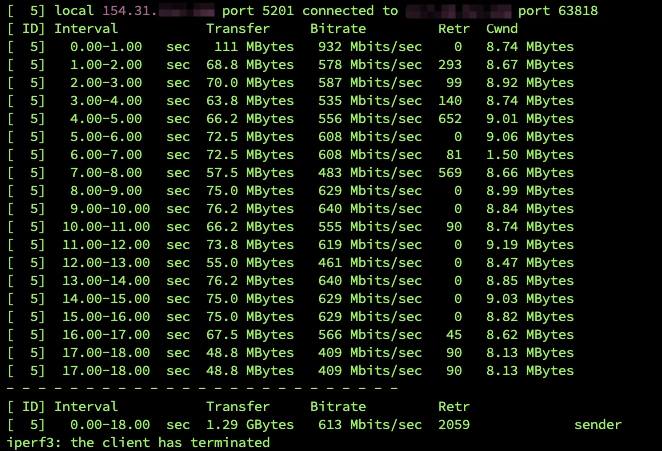Click the '9.00-10.00' interval
Screen dimensions: 662x451
click(110, 209)
